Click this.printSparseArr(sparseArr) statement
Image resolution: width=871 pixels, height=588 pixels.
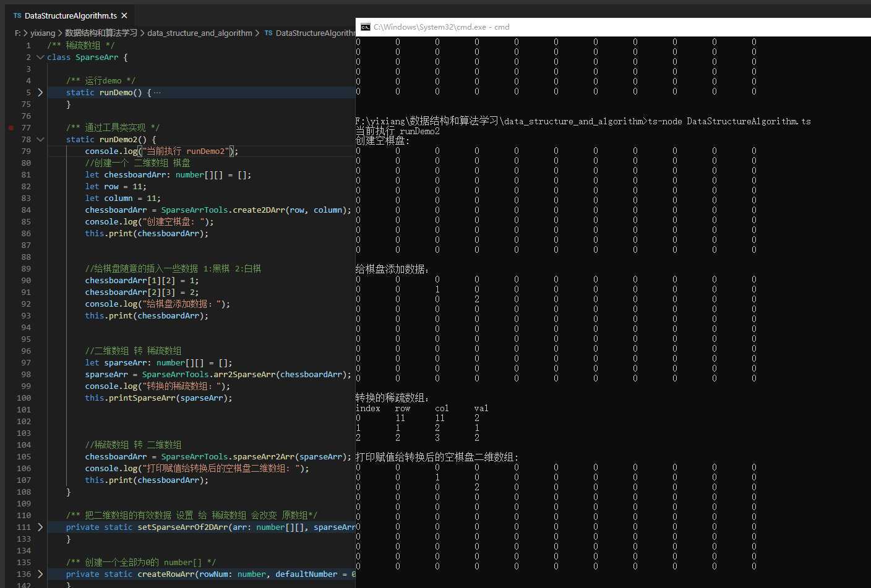(x=158, y=398)
